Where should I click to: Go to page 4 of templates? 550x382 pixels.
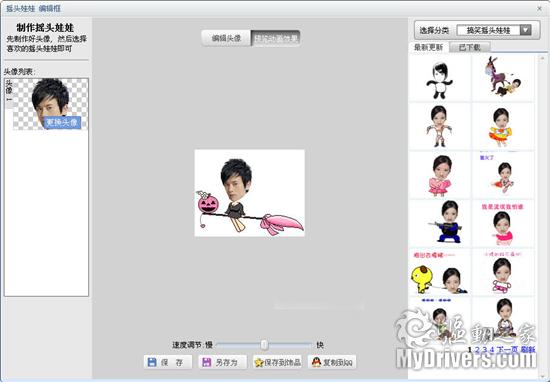click(492, 349)
